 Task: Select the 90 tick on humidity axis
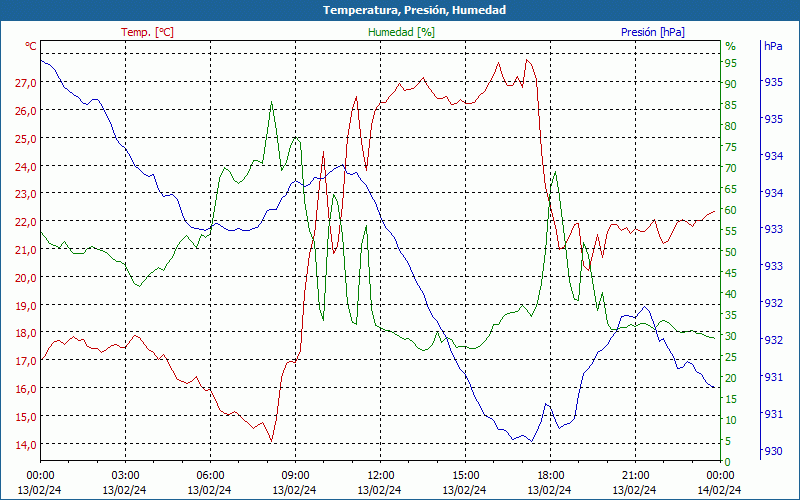pos(731,84)
